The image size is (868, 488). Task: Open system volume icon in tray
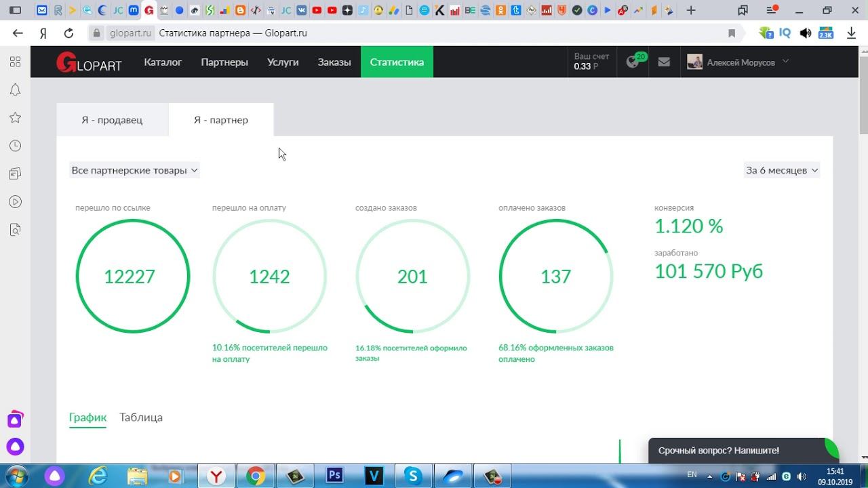click(x=801, y=476)
